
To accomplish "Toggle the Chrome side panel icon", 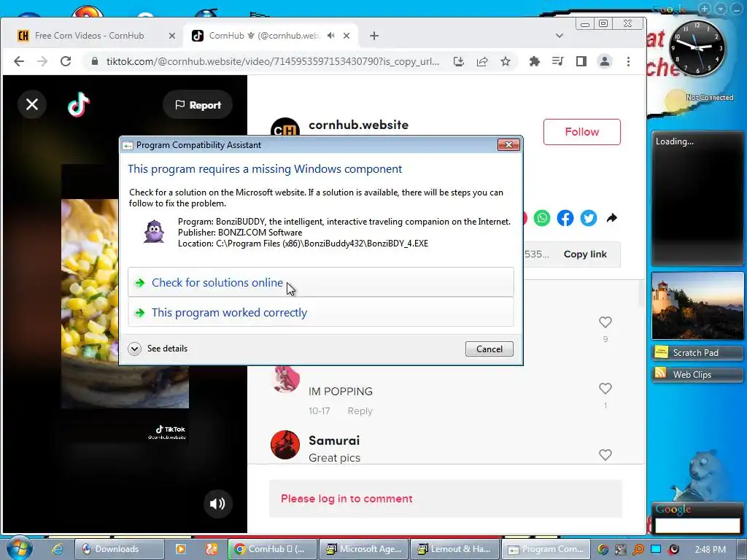I will click(x=581, y=61).
